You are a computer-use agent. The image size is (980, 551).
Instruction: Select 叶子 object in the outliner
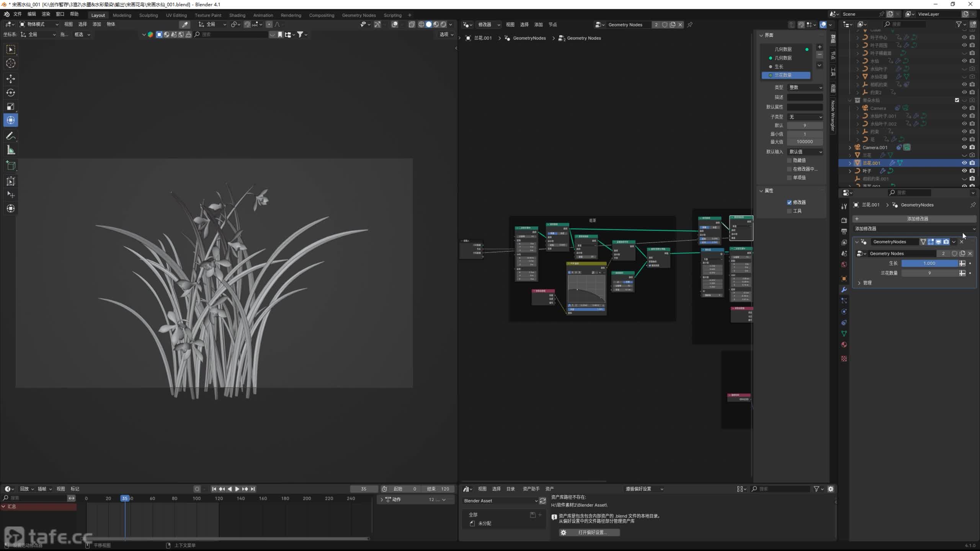(x=867, y=171)
